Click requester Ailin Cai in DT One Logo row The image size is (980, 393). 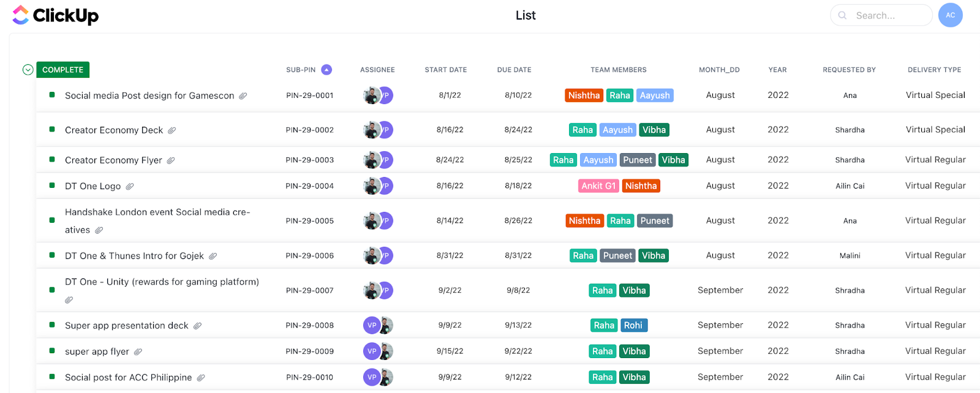(x=850, y=186)
